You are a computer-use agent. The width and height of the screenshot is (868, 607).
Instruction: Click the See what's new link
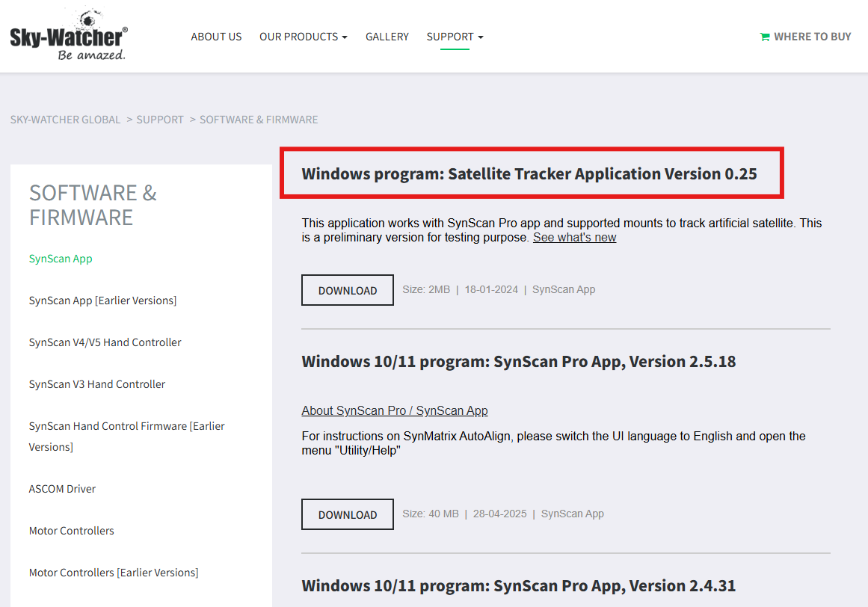click(x=575, y=238)
